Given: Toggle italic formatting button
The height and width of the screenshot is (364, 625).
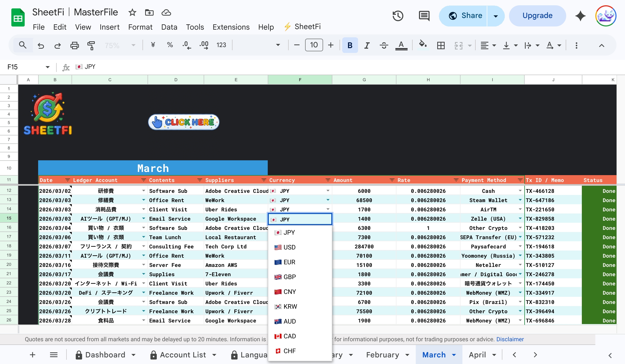Looking at the screenshot, I should pyautogui.click(x=367, y=45).
